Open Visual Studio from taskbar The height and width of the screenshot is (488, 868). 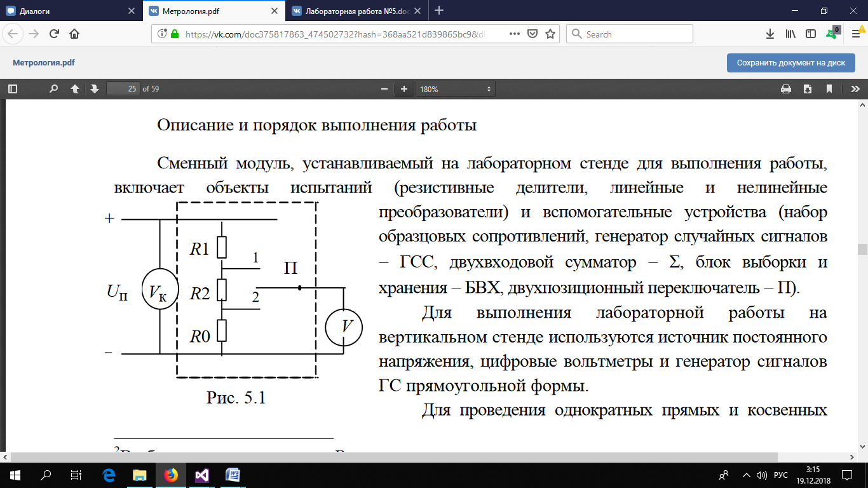point(201,475)
